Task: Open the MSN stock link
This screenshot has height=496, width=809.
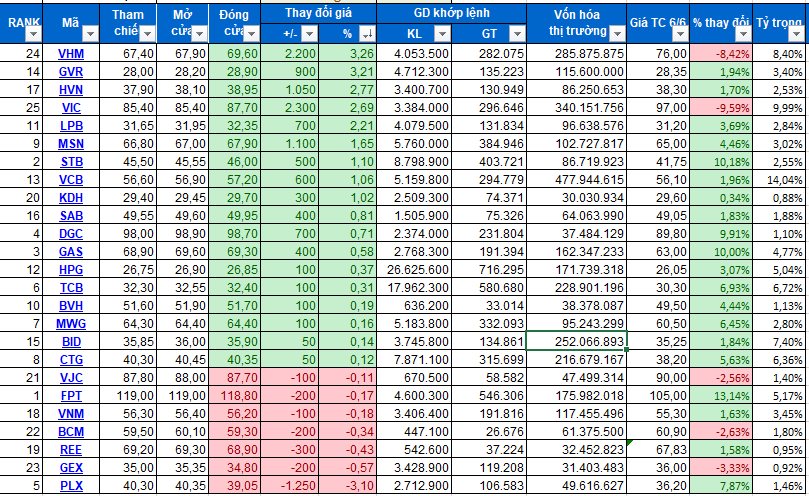Action: coord(71,144)
